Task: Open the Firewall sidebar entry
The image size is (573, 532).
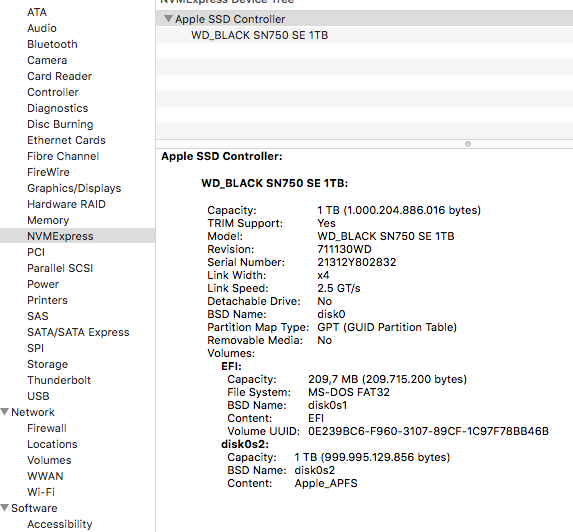Action: 47,428
